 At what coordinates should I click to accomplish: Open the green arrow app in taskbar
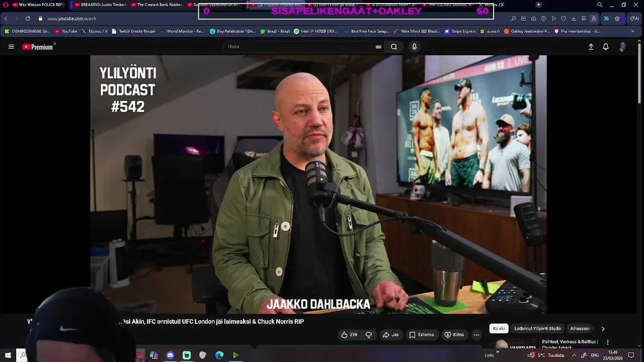tap(235, 355)
